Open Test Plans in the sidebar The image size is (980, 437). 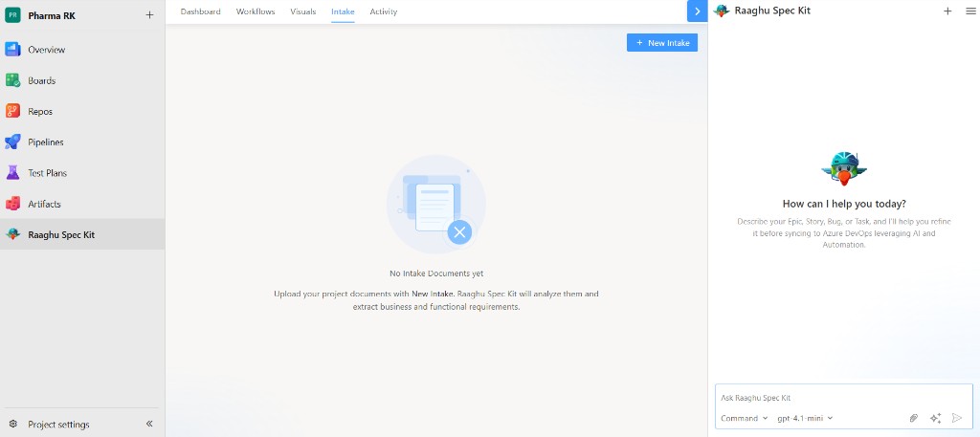pyautogui.click(x=82, y=173)
